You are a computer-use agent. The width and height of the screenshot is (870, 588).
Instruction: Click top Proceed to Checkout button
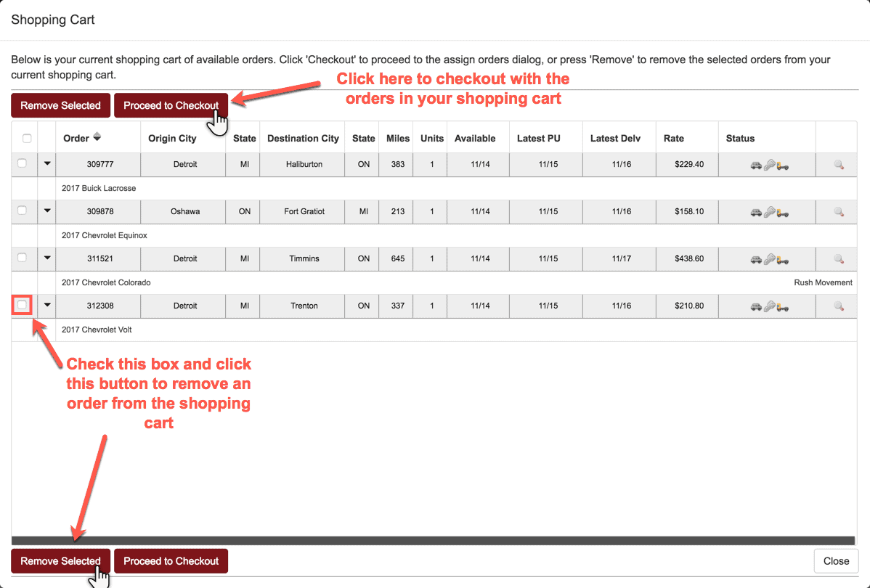[x=171, y=105]
